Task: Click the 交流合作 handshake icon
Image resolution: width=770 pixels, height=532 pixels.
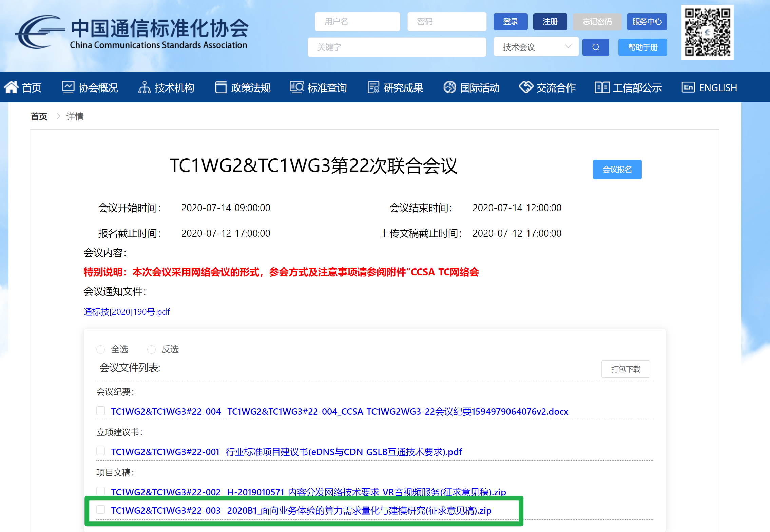Action: coord(526,87)
